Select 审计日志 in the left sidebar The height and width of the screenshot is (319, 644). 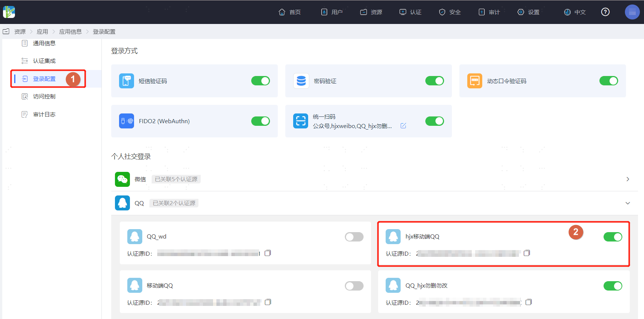pyautogui.click(x=44, y=114)
